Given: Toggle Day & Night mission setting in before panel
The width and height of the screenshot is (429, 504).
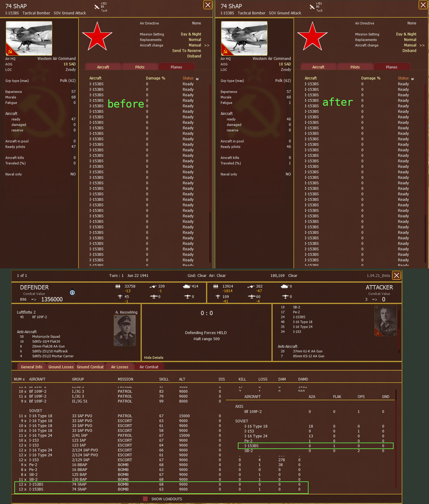Looking at the screenshot, I should pos(191,34).
